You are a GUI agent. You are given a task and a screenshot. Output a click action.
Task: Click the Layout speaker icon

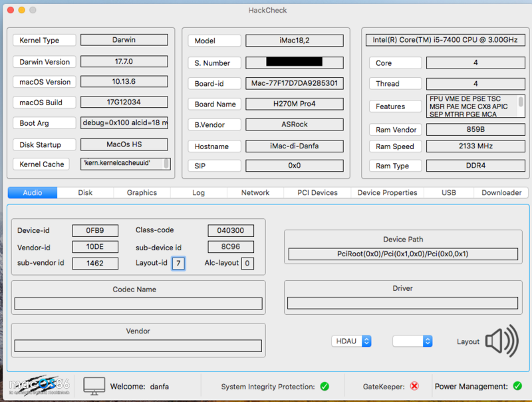pyautogui.click(x=502, y=341)
